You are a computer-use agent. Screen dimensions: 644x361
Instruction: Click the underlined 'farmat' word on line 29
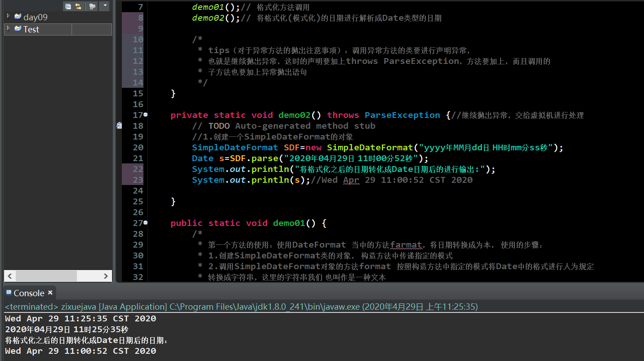click(x=407, y=245)
